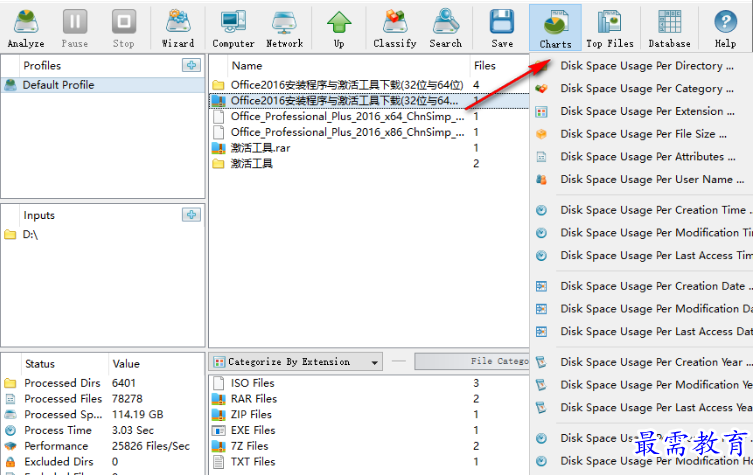
Task: Select 7Z Files category row
Action: (369, 446)
